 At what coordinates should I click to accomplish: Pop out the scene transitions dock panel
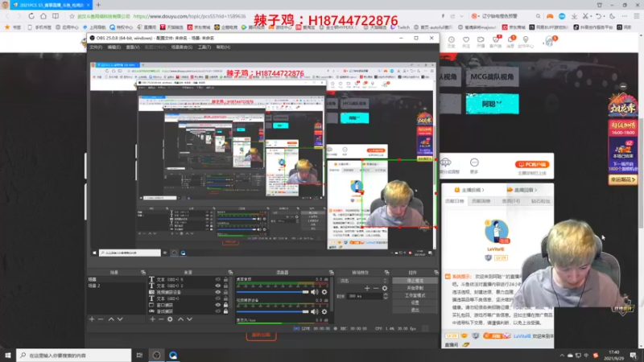click(x=386, y=272)
